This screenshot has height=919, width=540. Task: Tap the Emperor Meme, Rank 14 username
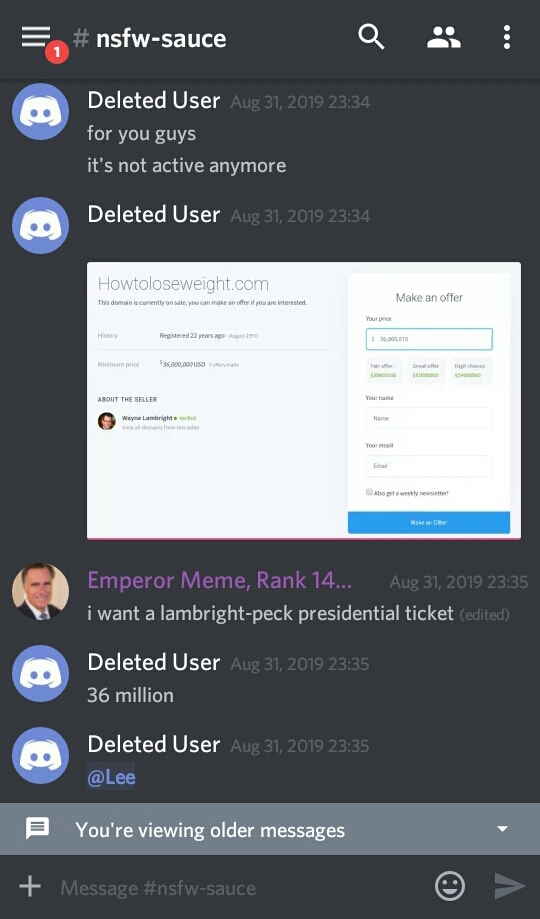point(219,580)
